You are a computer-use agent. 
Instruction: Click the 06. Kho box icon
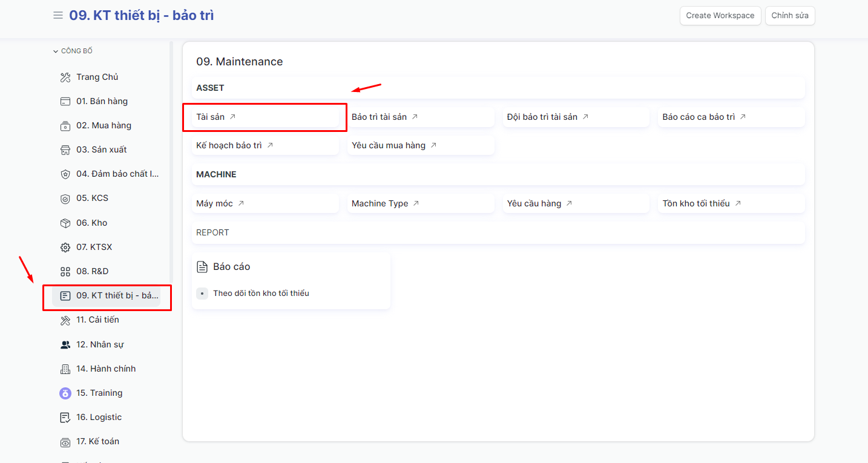(65, 223)
